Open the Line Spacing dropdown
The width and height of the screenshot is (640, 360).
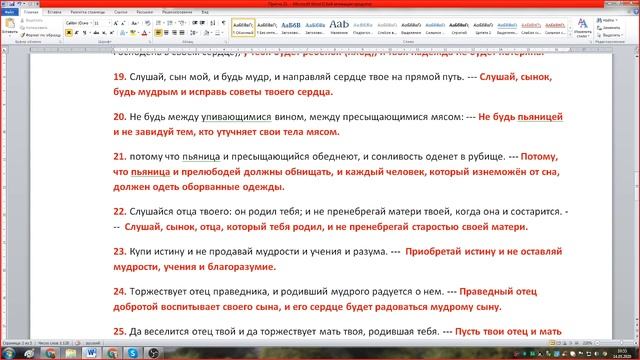[x=194, y=33]
